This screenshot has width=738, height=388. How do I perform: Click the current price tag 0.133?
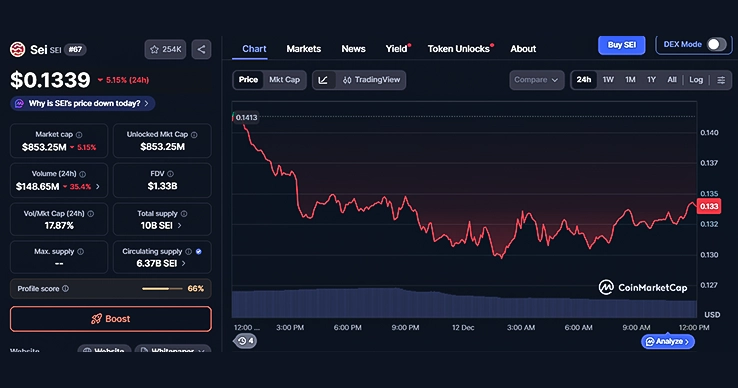[708, 206]
